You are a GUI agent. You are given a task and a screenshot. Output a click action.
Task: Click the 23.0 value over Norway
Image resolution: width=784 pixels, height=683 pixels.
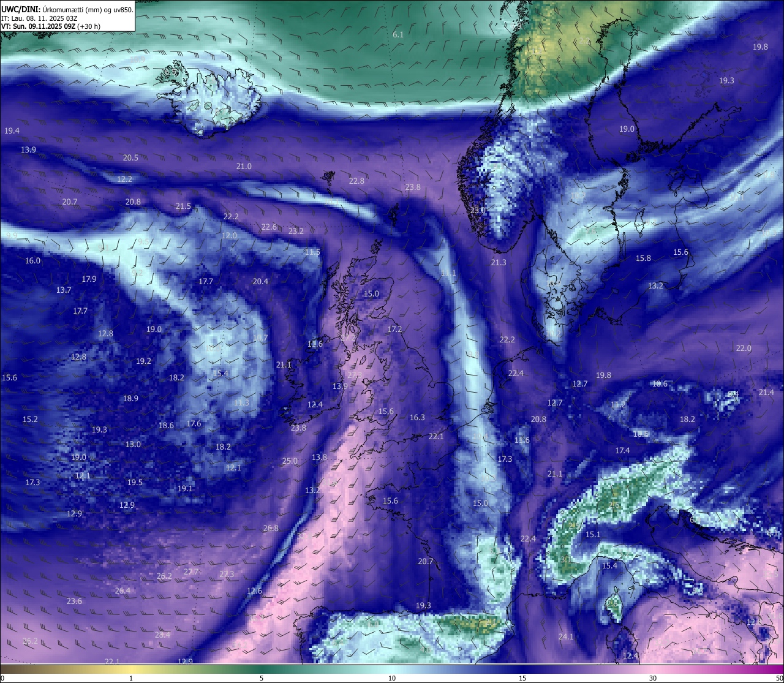tap(478, 210)
